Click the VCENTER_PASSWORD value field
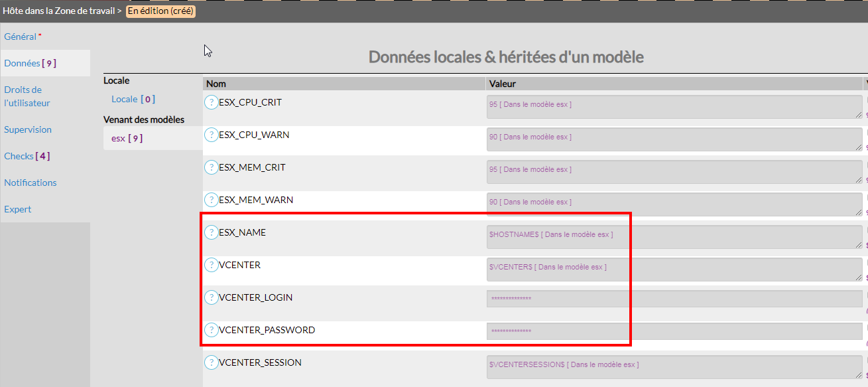The width and height of the screenshot is (868, 387). [674, 331]
